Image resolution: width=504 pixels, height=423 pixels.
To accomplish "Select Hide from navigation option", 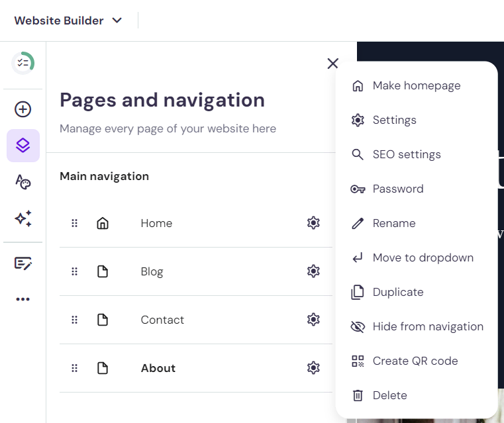I will pos(417,326).
